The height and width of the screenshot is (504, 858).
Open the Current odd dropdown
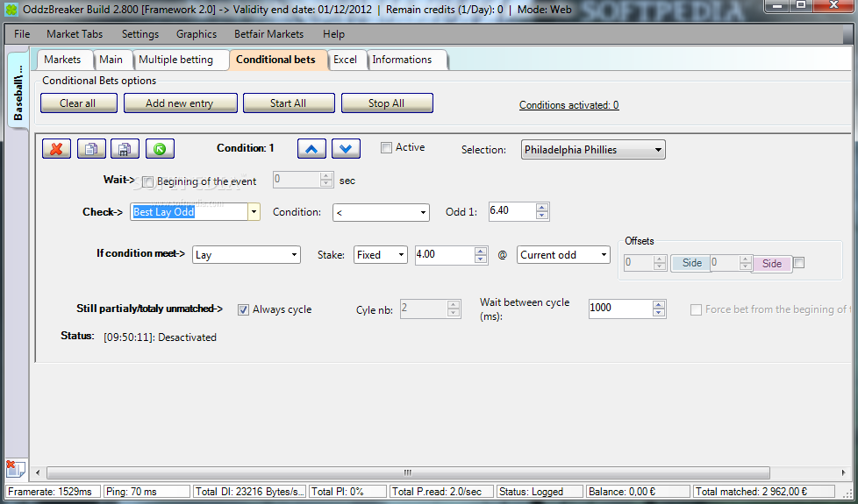click(x=563, y=255)
